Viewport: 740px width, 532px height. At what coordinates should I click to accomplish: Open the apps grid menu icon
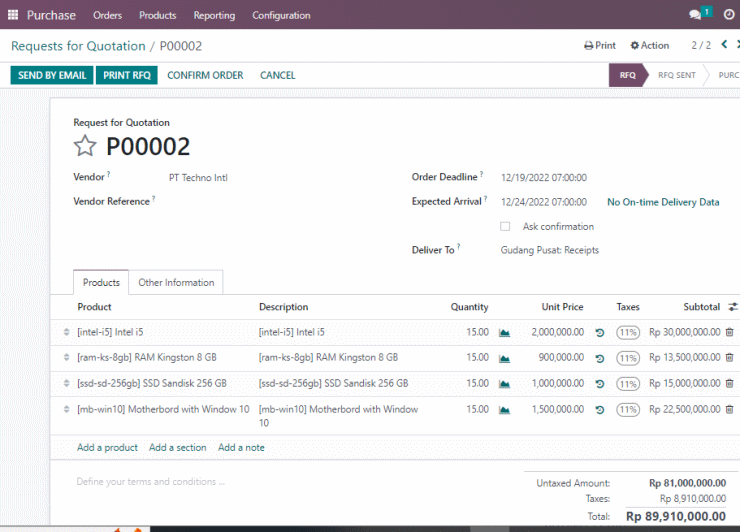point(13,15)
